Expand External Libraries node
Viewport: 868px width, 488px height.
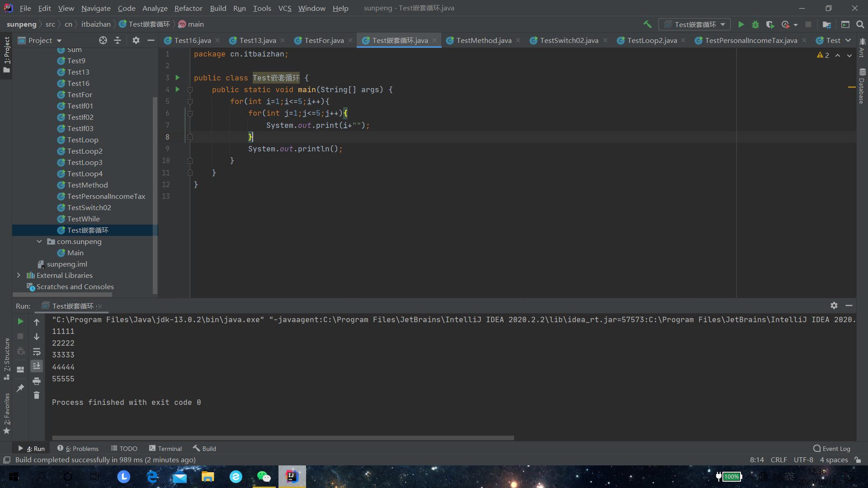pyautogui.click(x=19, y=275)
